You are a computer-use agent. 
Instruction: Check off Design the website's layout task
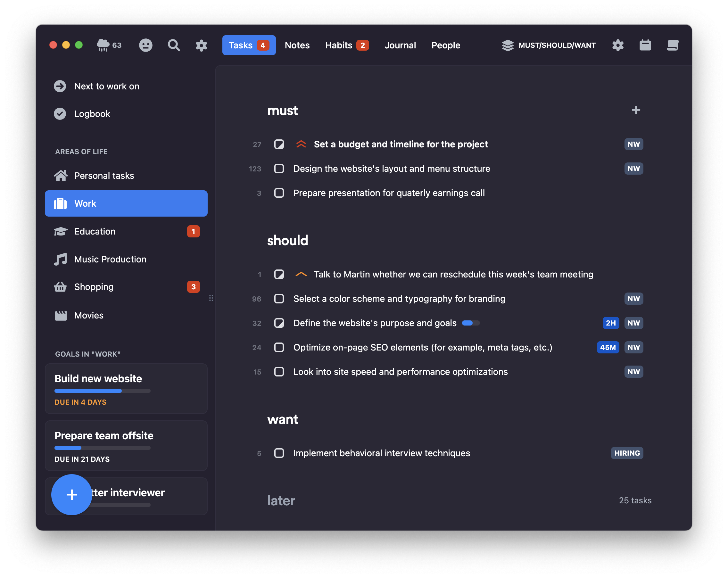(x=279, y=169)
